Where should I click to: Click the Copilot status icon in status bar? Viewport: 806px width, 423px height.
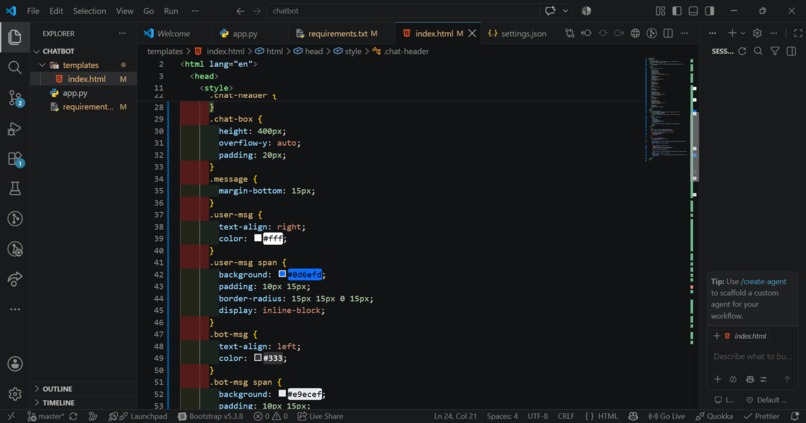coord(633,416)
